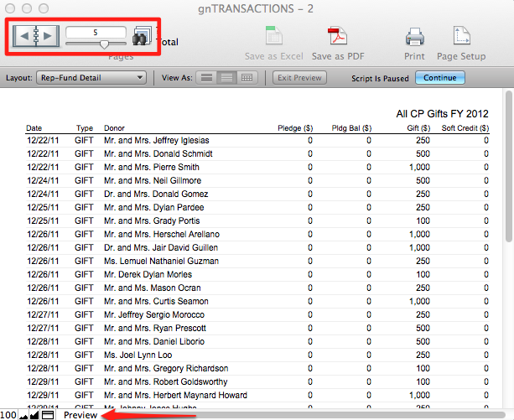Switch to View As List
Screen dimensions: 514x420
pos(226,77)
